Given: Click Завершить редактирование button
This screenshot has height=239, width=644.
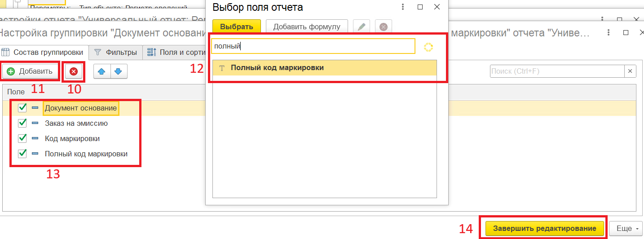Looking at the screenshot, I should (x=544, y=228).
